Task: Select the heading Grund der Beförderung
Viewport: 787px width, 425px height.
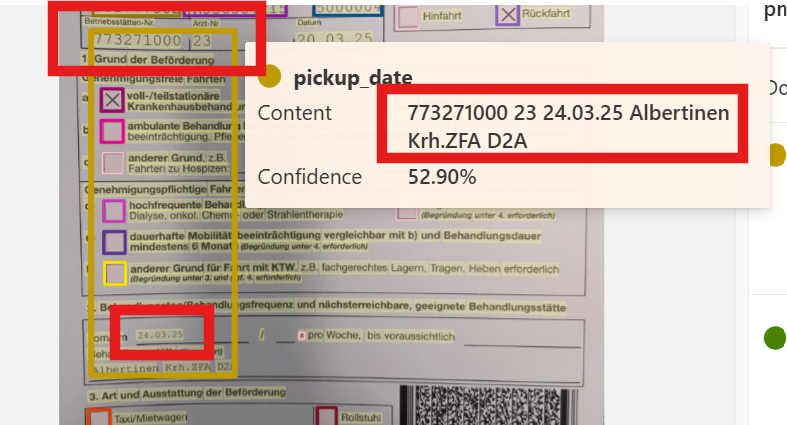Action: pos(154,59)
